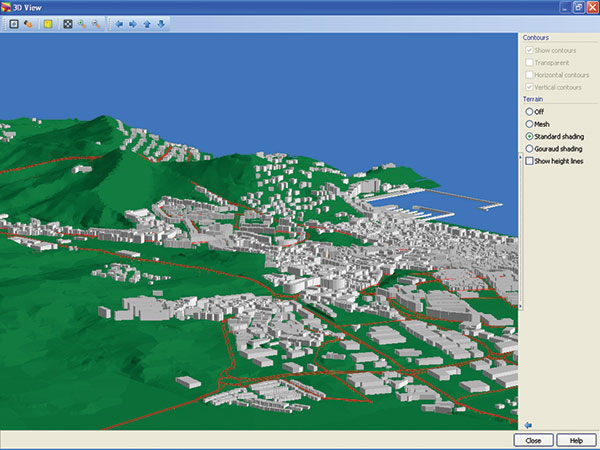Rotate view with the left arrow icon
This screenshot has width=600, height=450.
point(119,24)
